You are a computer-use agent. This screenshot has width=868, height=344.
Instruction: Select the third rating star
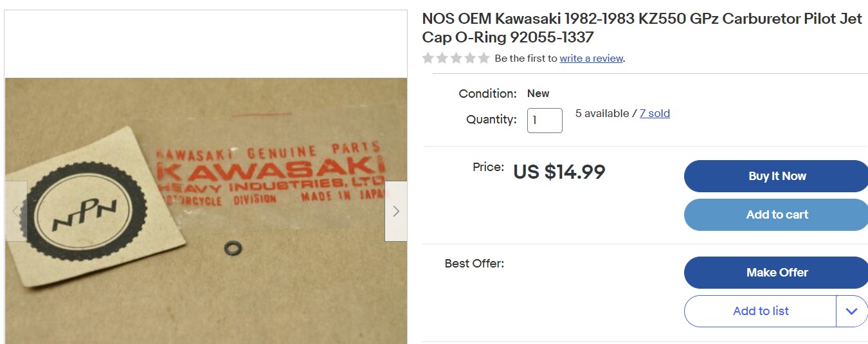[x=456, y=59]
